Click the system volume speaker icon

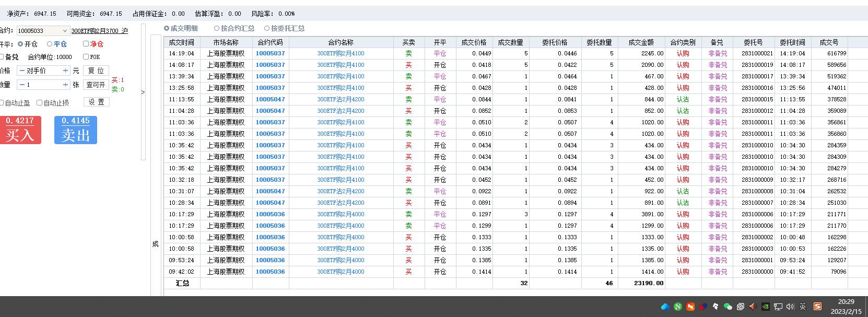click(790, 307)
